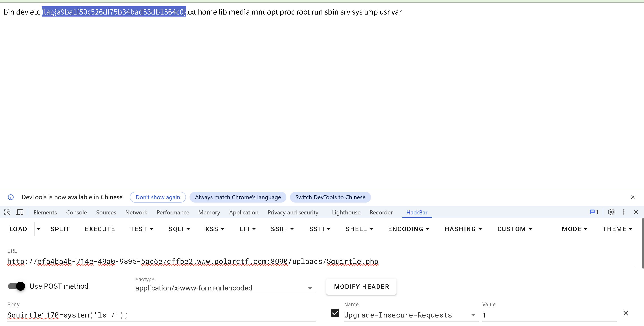The height and width of the screenshot is (326, 644).
Task: Open DevTools three-dot customize menu
Action: coord(624,212)
